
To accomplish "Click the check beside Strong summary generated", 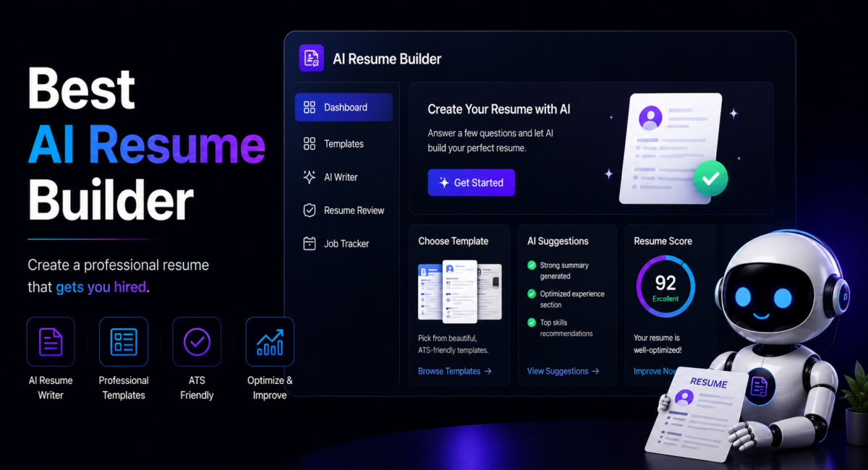I will (532, 265).
